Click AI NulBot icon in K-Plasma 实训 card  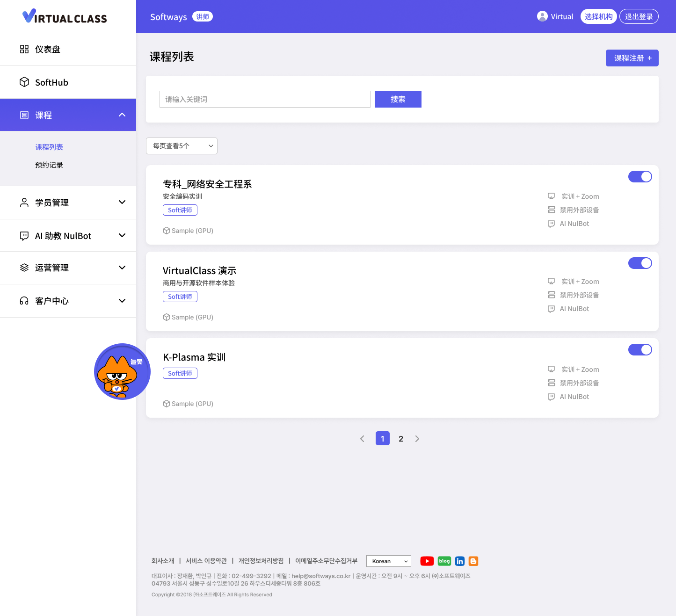(x=552, y=397)
